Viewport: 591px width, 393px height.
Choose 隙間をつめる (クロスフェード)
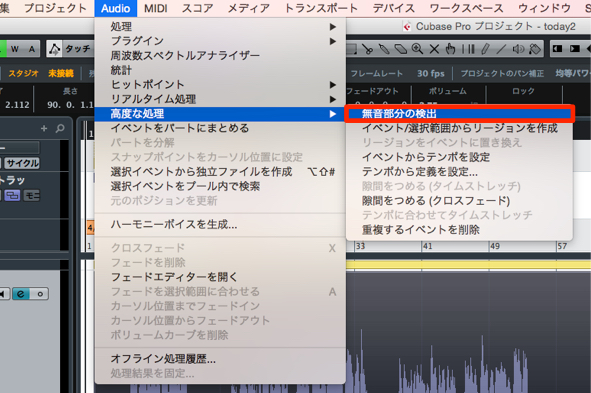point(459,201)
